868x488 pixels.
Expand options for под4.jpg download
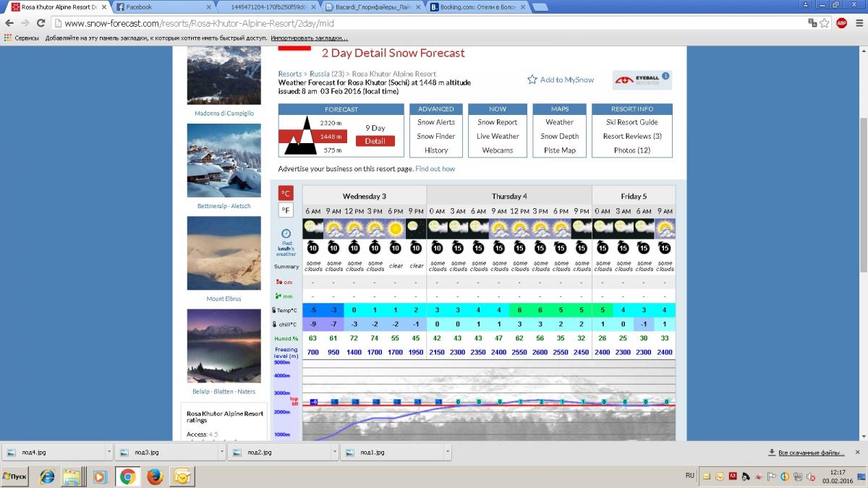tap(109, 453)
